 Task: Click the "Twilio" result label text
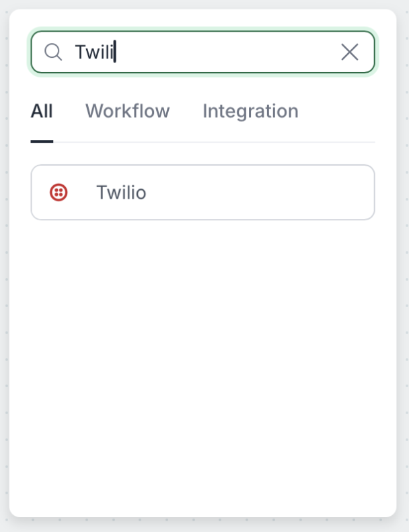(121, 193)
